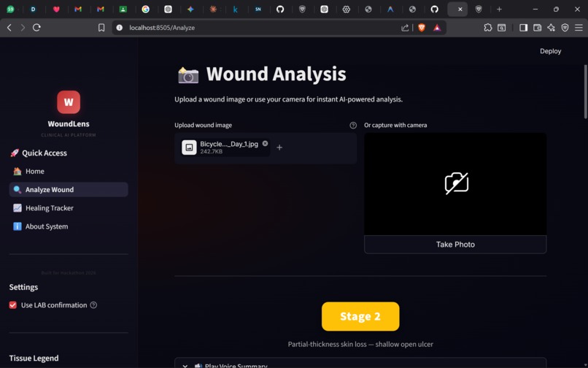Click the Quick Access heading
588x368 pixels.
45,153
